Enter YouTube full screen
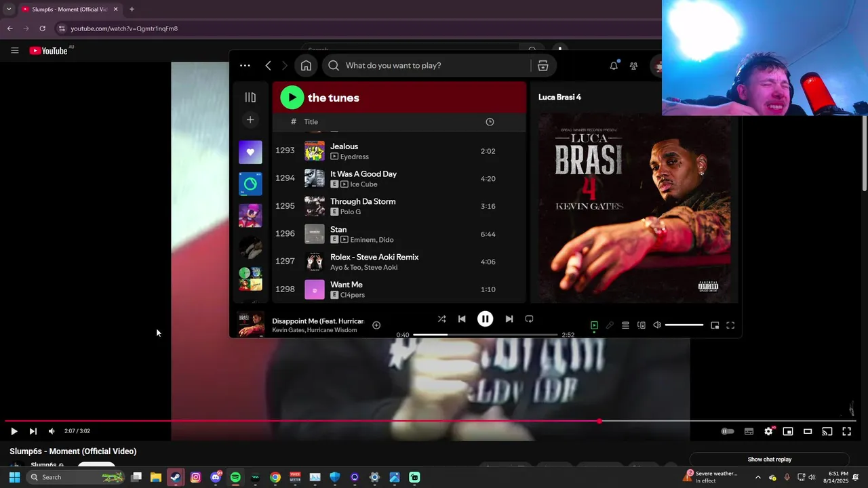 tap(847, 431)
